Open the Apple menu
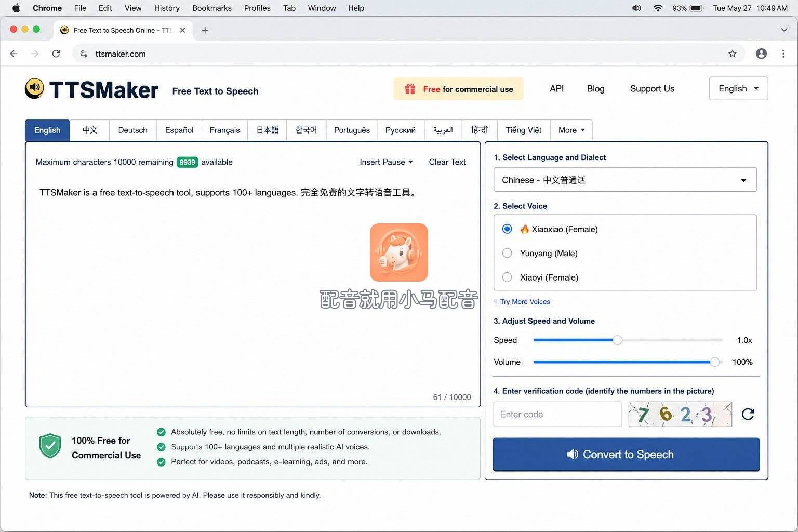Screen dimensions: 798x532 pos(16,8)
